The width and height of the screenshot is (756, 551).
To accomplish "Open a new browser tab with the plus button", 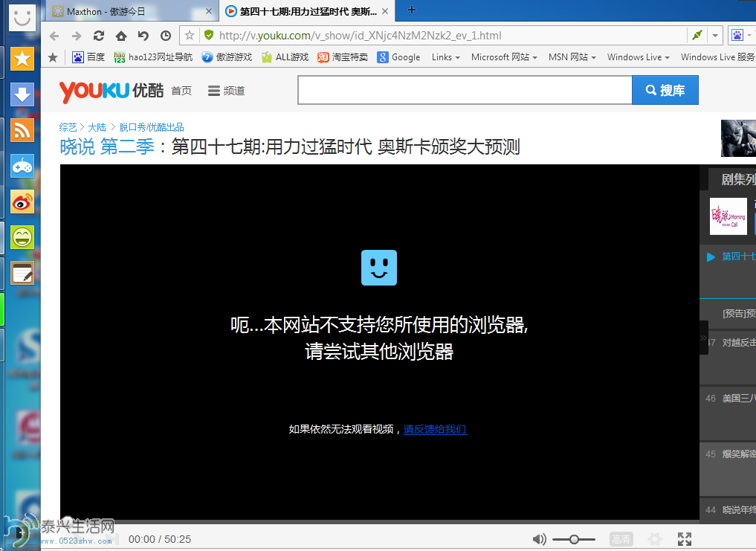I will [411, 11].
